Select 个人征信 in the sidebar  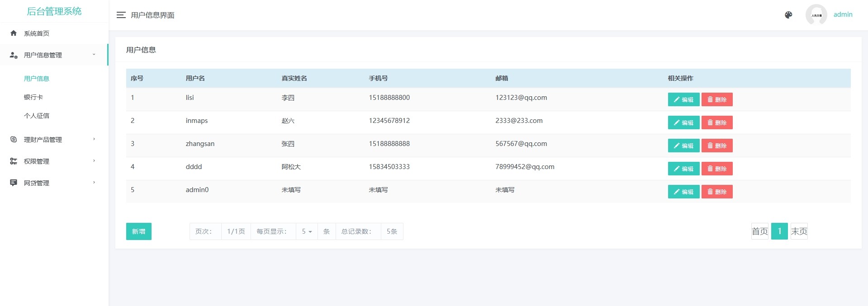tap(37, 116)
